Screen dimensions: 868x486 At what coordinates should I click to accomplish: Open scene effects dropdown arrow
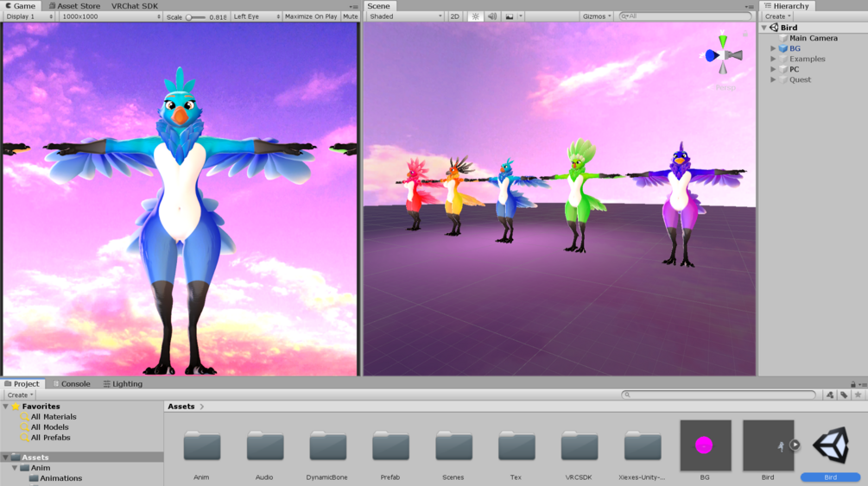pos(520,16)
